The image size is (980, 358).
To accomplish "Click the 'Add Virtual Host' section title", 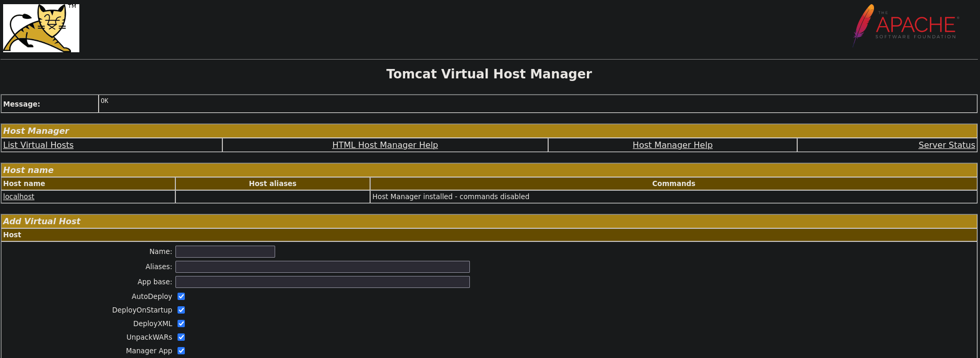I will (42, 221).
